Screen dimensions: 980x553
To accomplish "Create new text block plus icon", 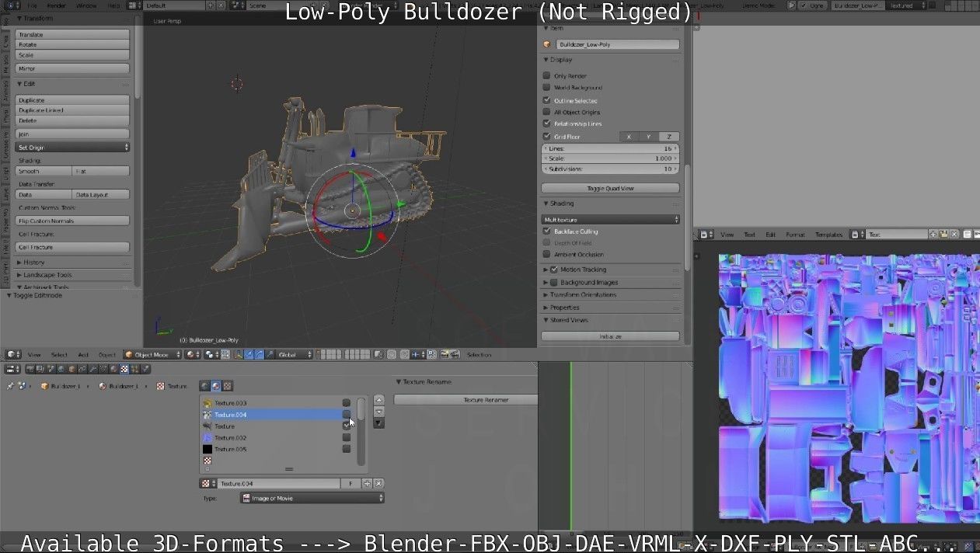I will (933, 235).
